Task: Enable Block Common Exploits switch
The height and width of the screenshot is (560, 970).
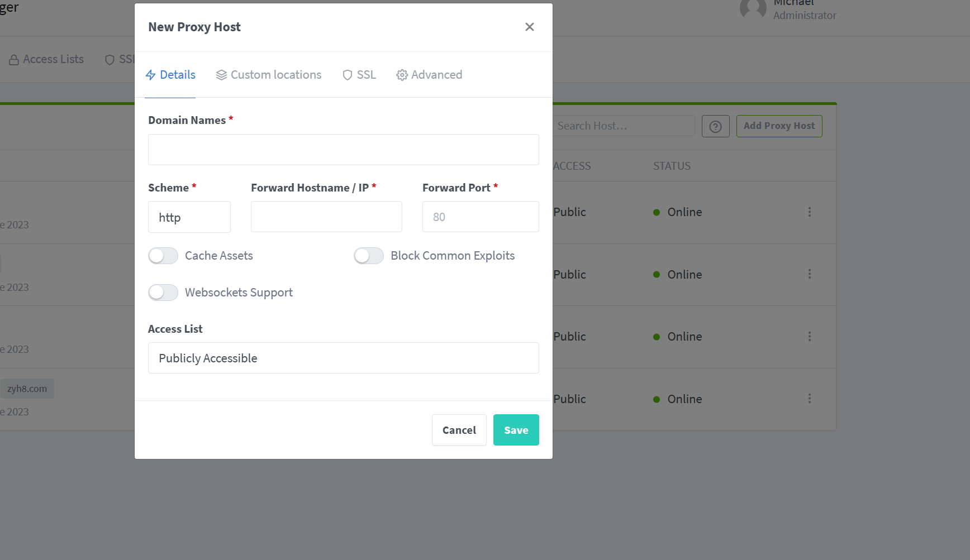Action: click(369, 256)
